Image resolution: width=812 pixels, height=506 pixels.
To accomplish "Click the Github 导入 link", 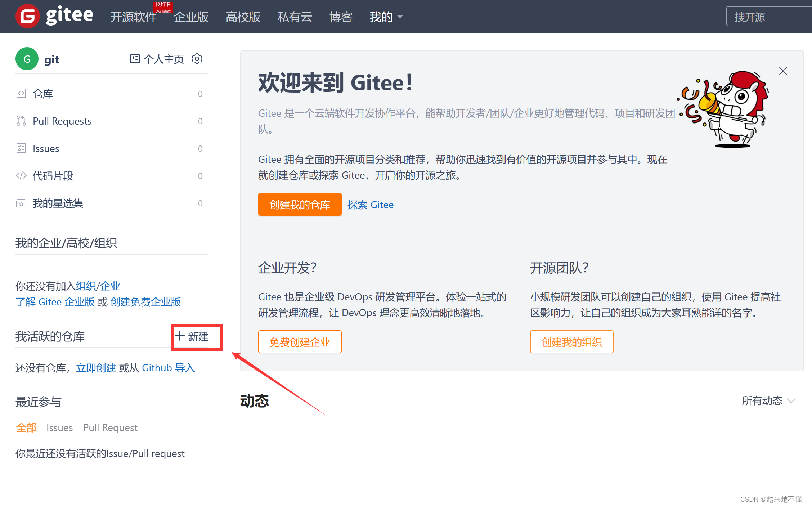I will (x=169, y=368).
